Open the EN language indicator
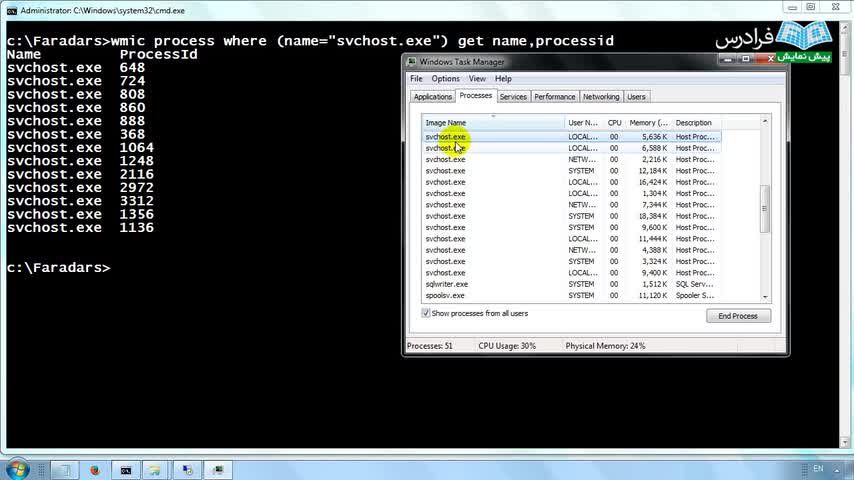854x480 pixels. coord(818,469)
